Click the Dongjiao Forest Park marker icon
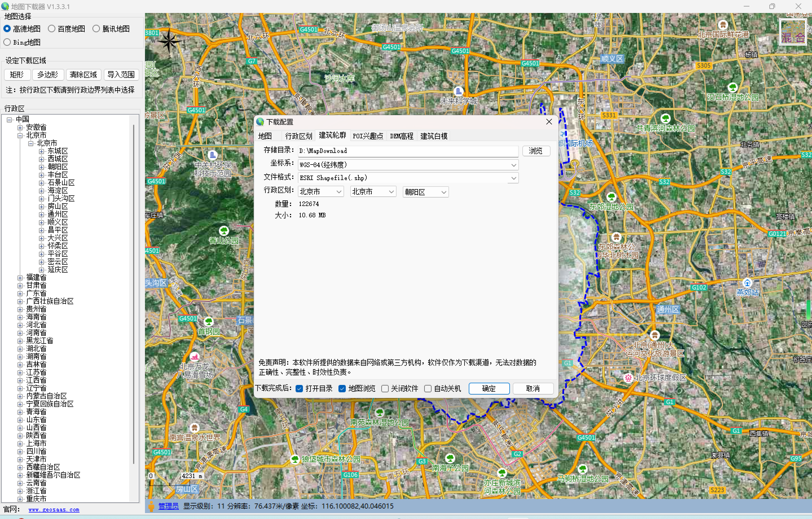The height and width of the screenshot is (519, 812). click(617, 237)
